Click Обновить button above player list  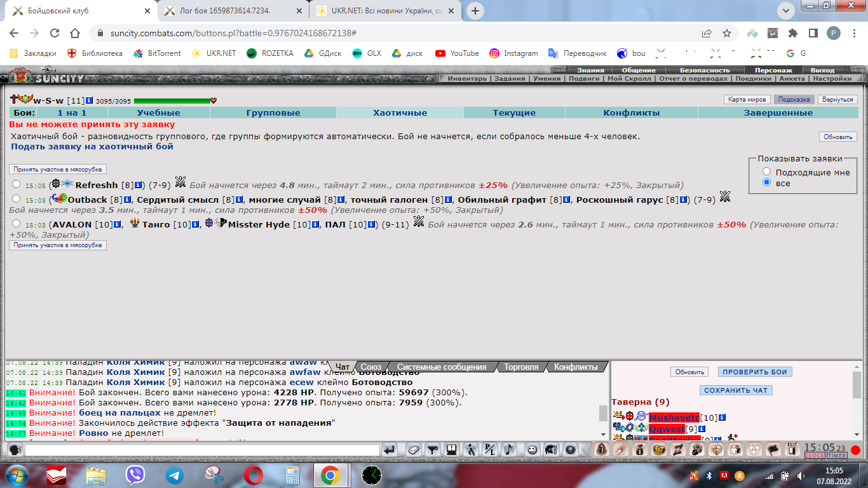689,372
